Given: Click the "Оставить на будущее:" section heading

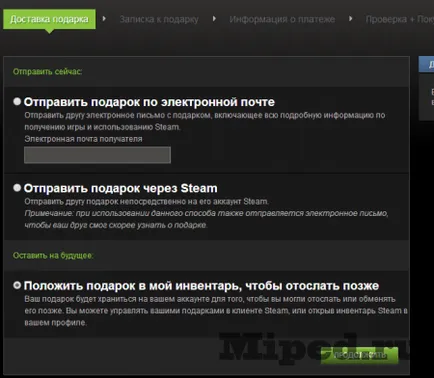Looking at the screenshot, I should [53, 256].
